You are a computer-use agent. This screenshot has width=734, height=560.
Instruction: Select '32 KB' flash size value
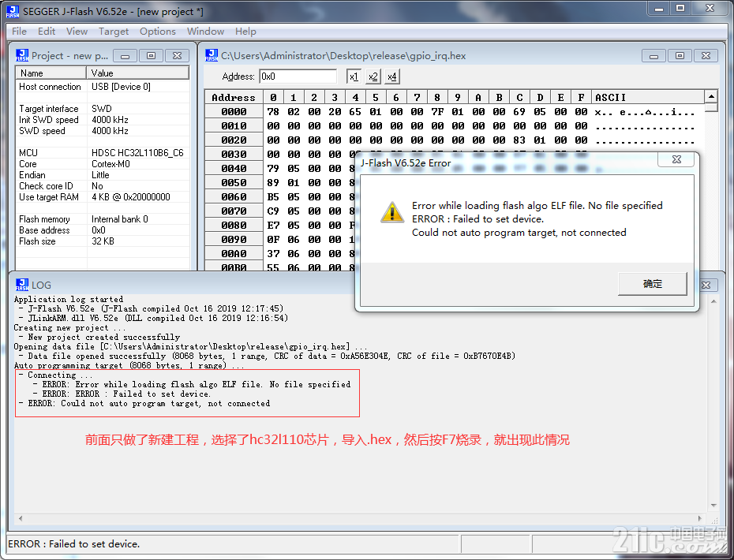point(103,241)
